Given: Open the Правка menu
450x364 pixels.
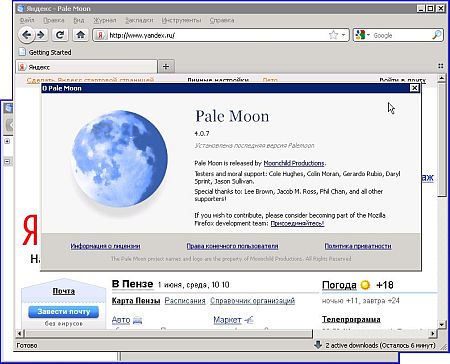Looking at the screenshot, I should 54,20.
